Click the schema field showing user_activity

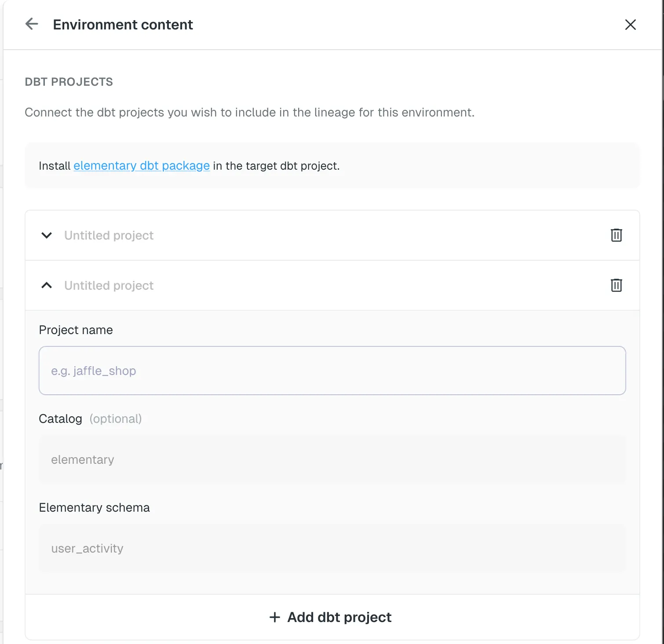click(332, 548)
